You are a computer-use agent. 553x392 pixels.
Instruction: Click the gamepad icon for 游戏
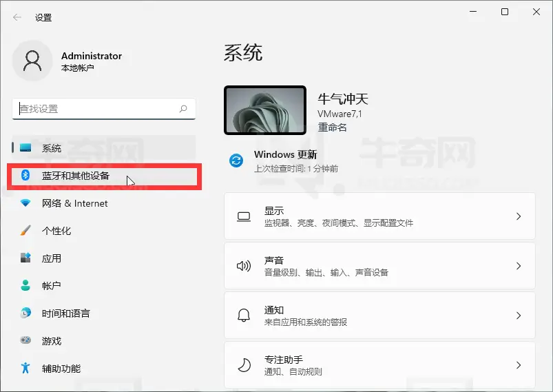pos(25,340)
